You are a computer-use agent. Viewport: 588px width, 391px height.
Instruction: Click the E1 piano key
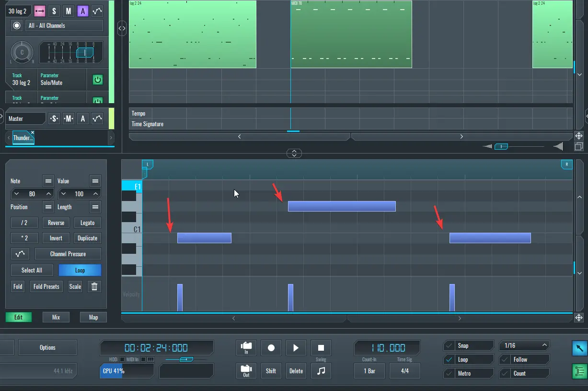132,186
